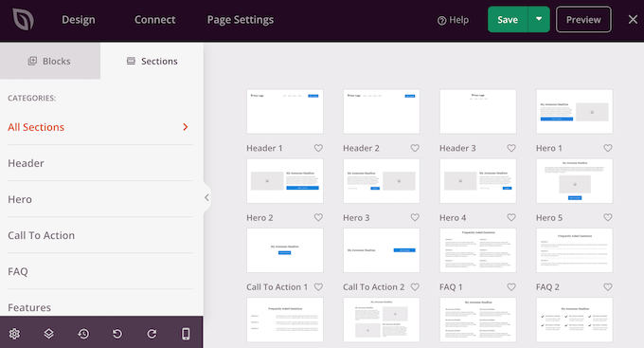Image resolution: width=644 pixels, height=348 pixels.
Task: Open the Page Settings menu
Action: [241, 20]
